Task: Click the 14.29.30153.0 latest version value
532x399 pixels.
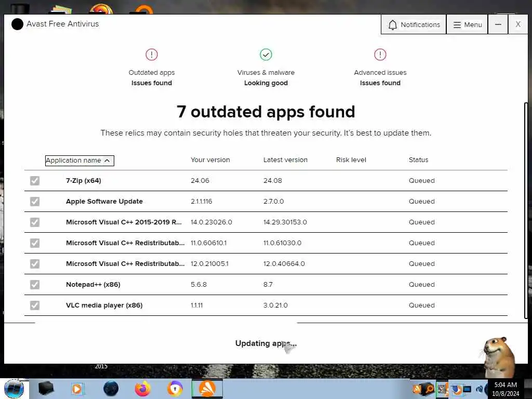Action: tap(285, 222)
